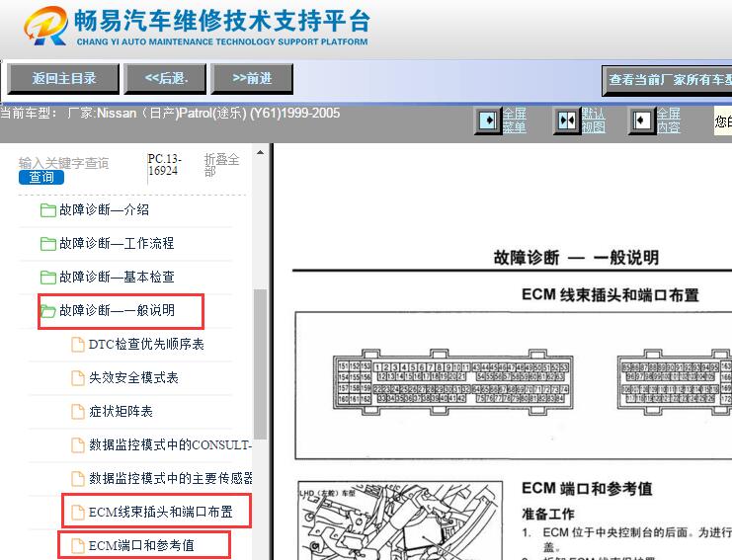Click folder icon beside 故障诊断—基本检查
Viewport: 732px width, 560px height.
[47, 278]
